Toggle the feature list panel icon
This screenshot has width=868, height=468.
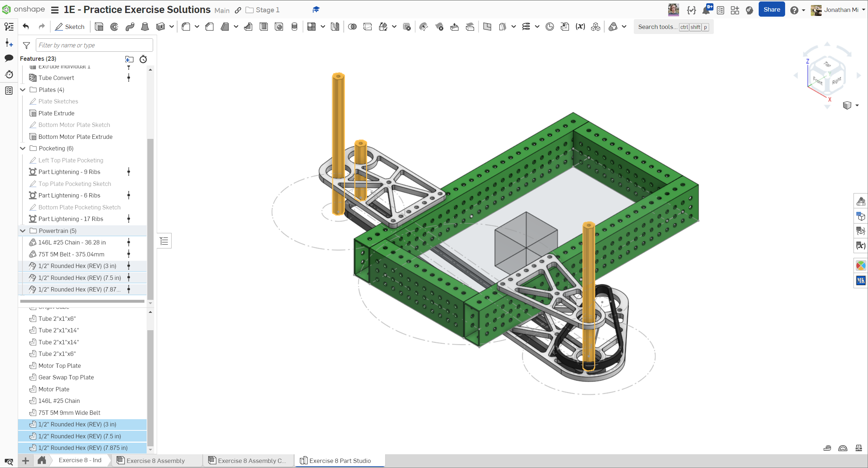164,241
